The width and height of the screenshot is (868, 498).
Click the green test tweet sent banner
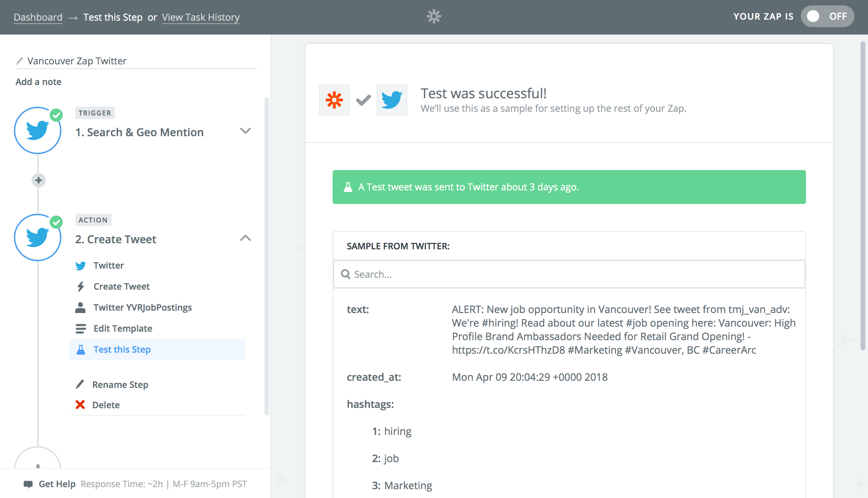click(569, 187)
